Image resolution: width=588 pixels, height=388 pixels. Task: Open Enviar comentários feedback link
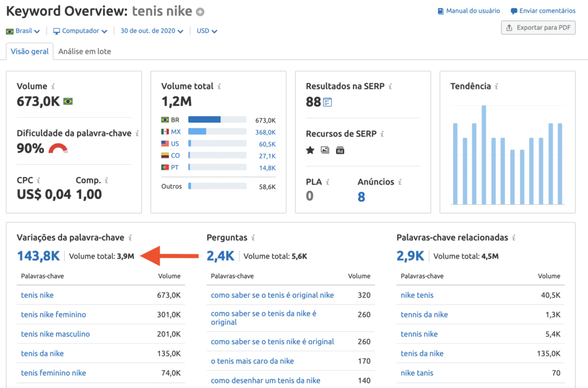pyautogui.click(x=543, y=11)
